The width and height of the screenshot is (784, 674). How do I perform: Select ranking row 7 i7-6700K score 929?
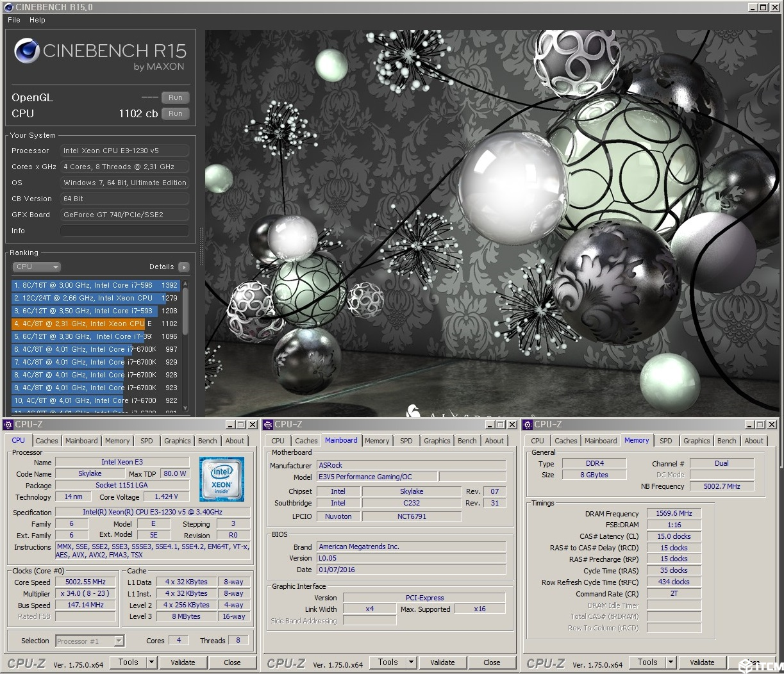[x=96, y=362]
